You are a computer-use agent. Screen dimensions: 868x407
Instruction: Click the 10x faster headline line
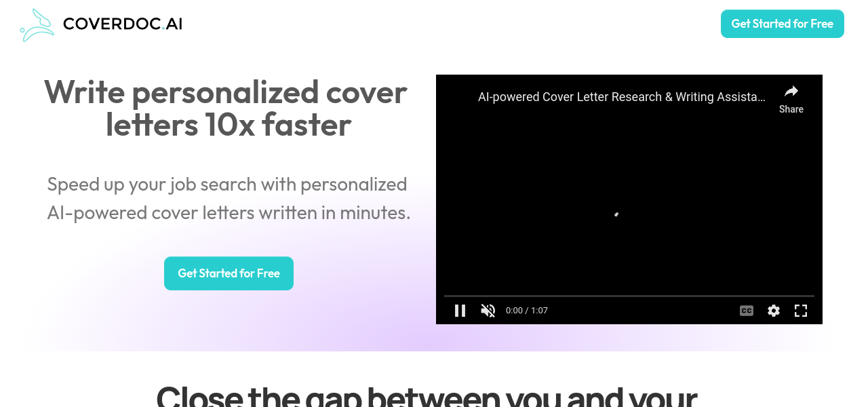pos(229,125)
